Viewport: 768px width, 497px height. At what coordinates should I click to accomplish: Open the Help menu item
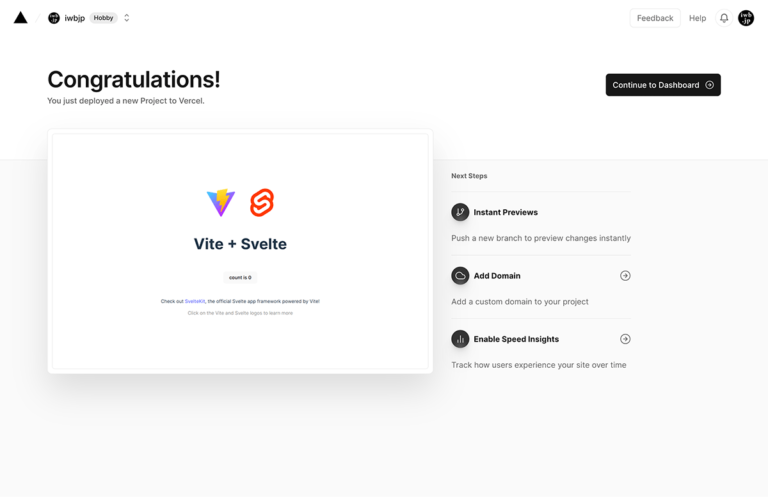click(x=697, y=18)
